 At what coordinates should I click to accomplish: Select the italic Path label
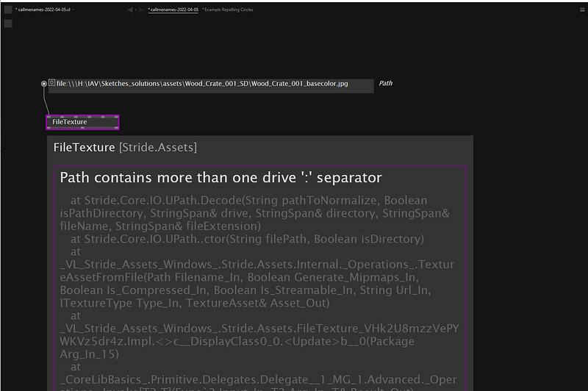pyautogui.click(x=385, y=83)
